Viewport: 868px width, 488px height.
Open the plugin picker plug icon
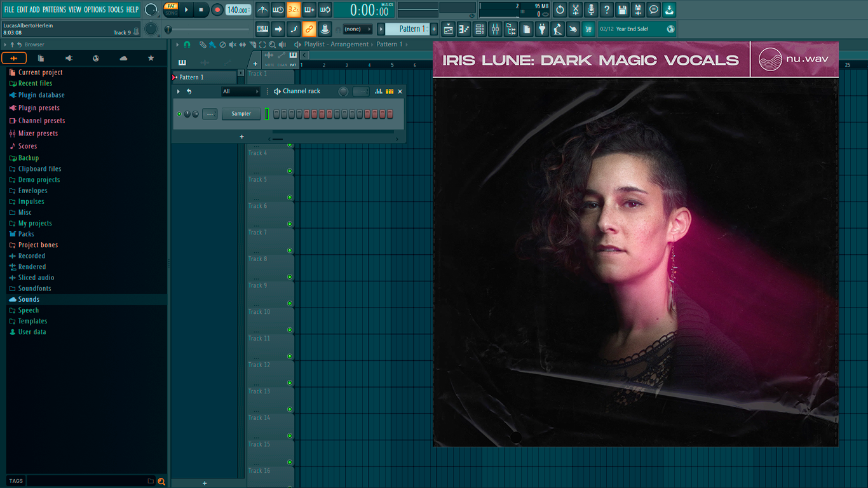pyautogui.click(x=542, y=29)
